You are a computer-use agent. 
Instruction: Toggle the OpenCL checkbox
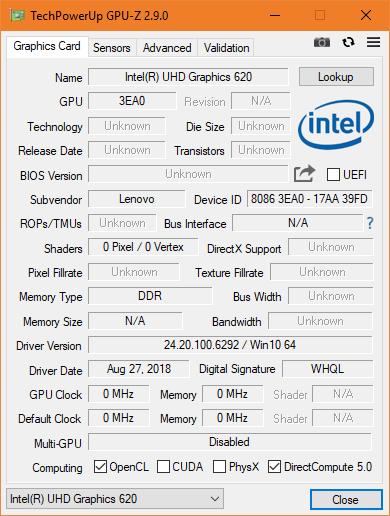point(100,467)
